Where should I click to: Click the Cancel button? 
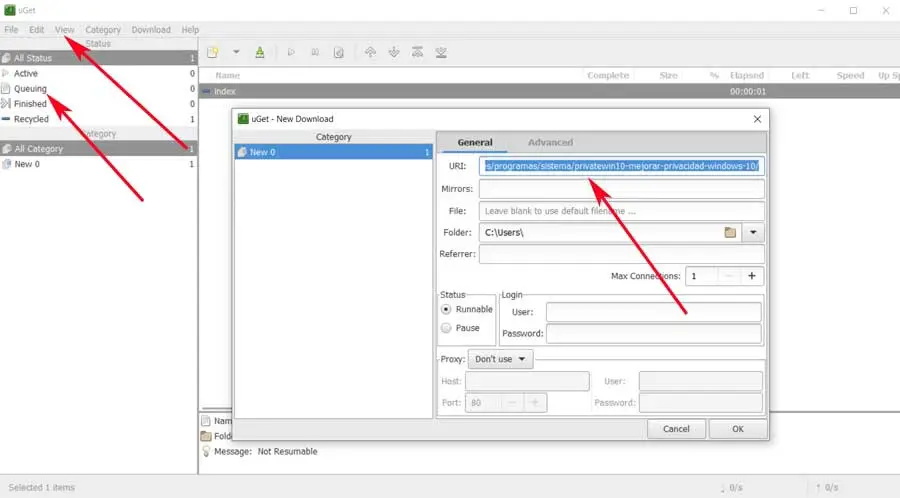click(x=676, y=429)
